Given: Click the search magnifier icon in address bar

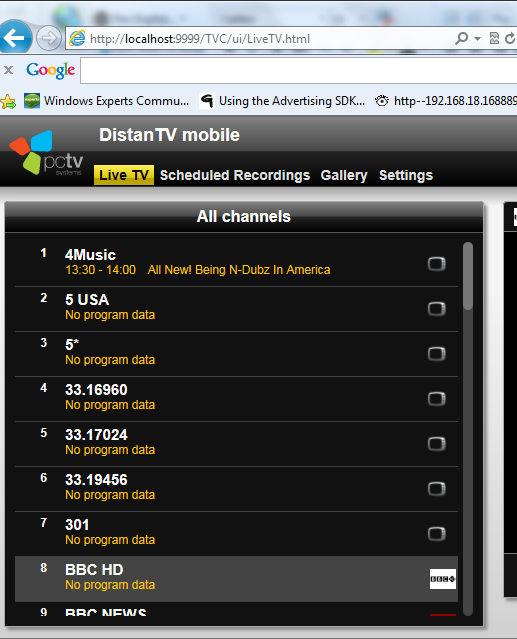Looking at the screenshot, I should [x=462, y=38].
